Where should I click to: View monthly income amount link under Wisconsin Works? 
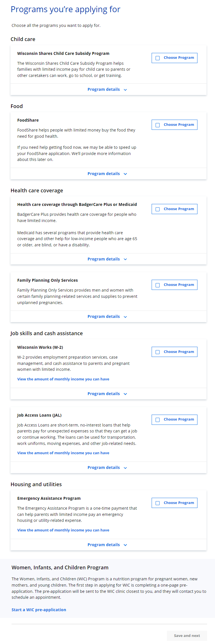tap(63, 379)
